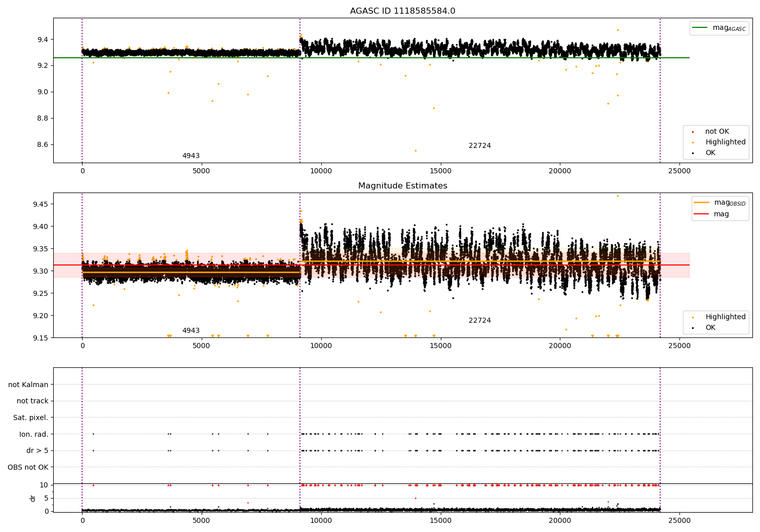The height and width of the screenshot is (532, 760).
Task: Click the 20000 x-tick under the bottom plot
Action: [560, 520]
